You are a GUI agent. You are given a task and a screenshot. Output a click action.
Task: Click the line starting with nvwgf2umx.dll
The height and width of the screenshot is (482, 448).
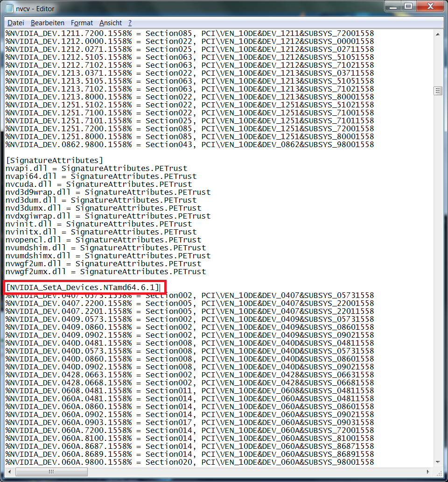pyautogui.click(x=106, y=272)
